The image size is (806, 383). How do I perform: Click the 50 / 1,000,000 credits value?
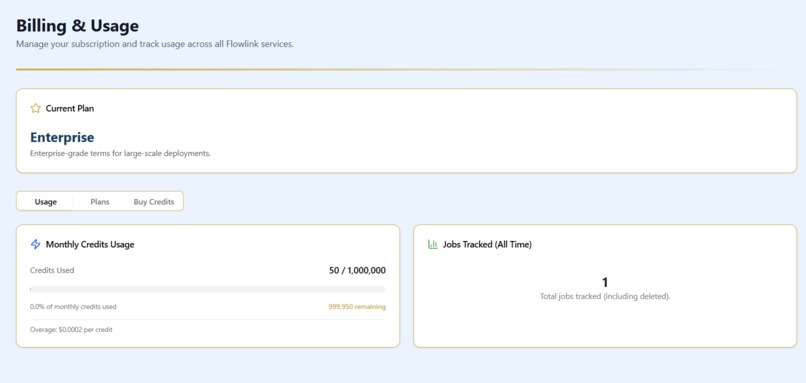(357, 270)
